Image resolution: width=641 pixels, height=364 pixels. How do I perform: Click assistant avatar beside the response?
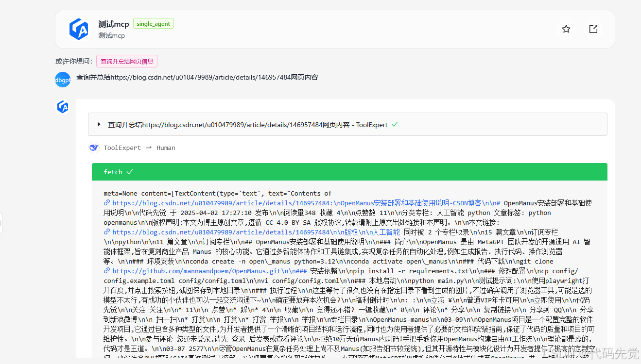(63, 107)
